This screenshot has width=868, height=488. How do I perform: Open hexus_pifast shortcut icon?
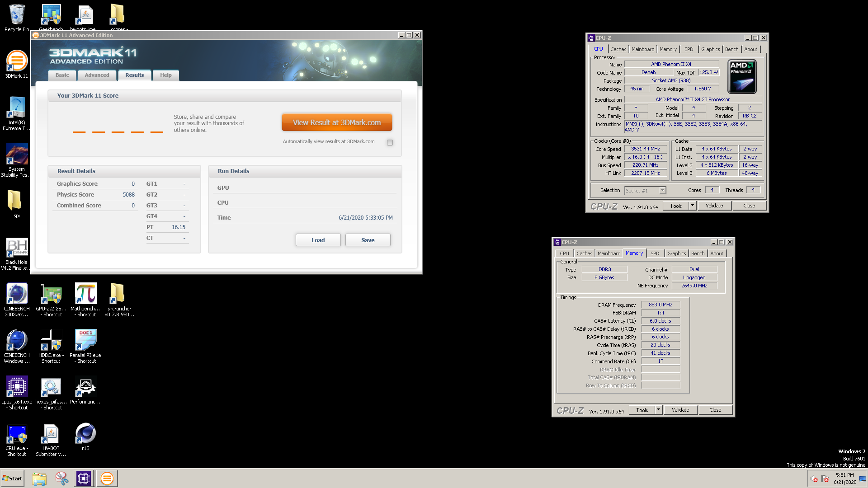click(x=51, y=393)
